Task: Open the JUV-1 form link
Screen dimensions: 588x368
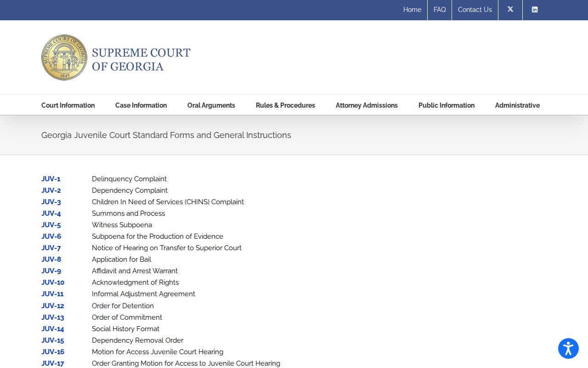Action: [x=51, y=179]
